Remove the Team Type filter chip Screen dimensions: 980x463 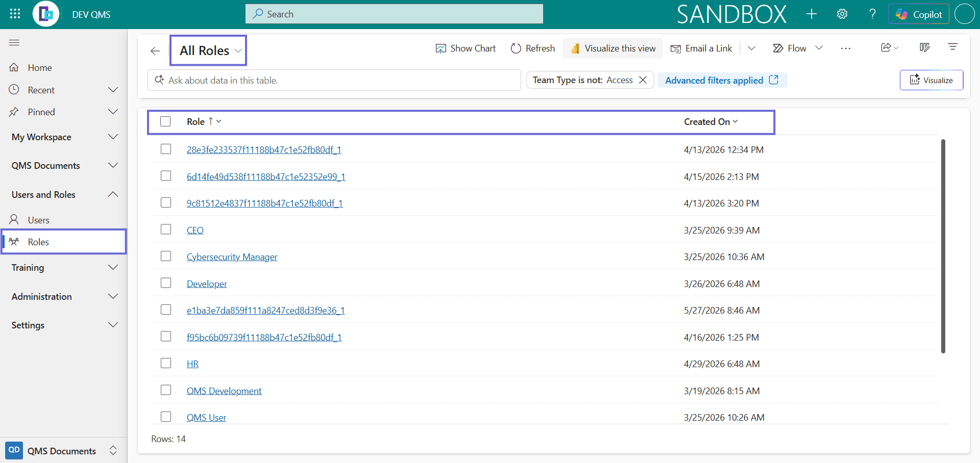click(643, 80)
